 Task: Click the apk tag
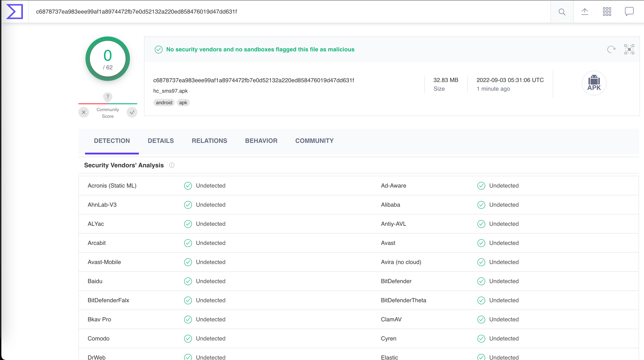click(x=183, y=103)
